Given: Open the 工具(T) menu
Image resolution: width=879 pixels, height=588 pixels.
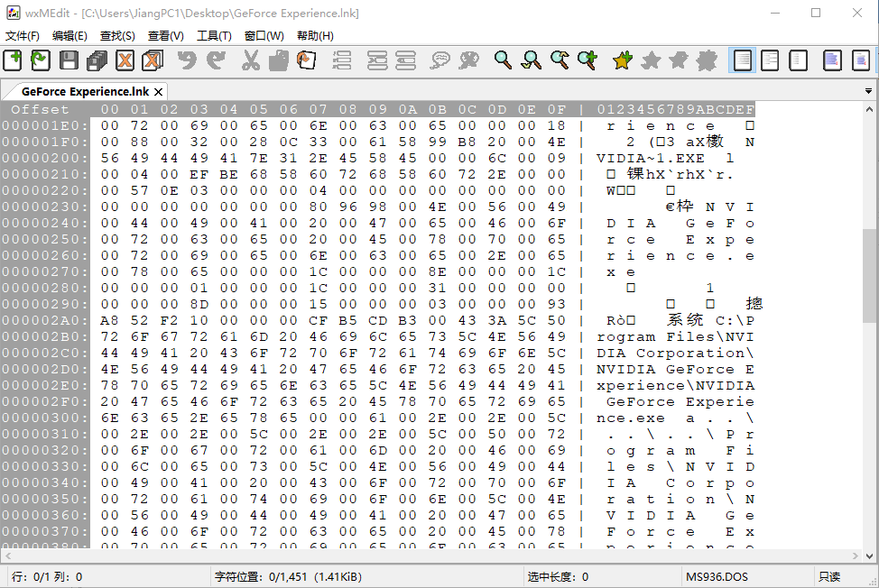Looking at the screenshot, I should (x=214, y=36).
